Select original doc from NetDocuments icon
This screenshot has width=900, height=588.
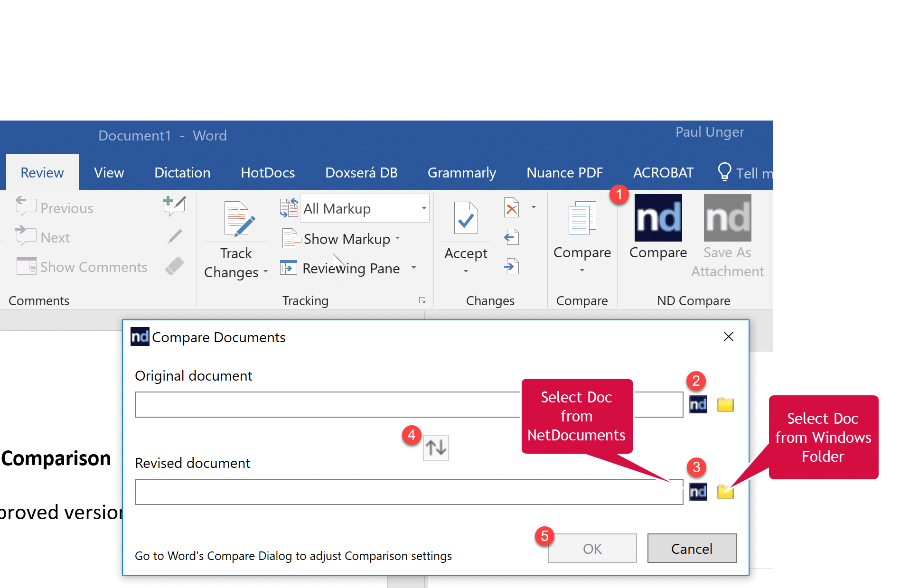click(x=698, y=404)
